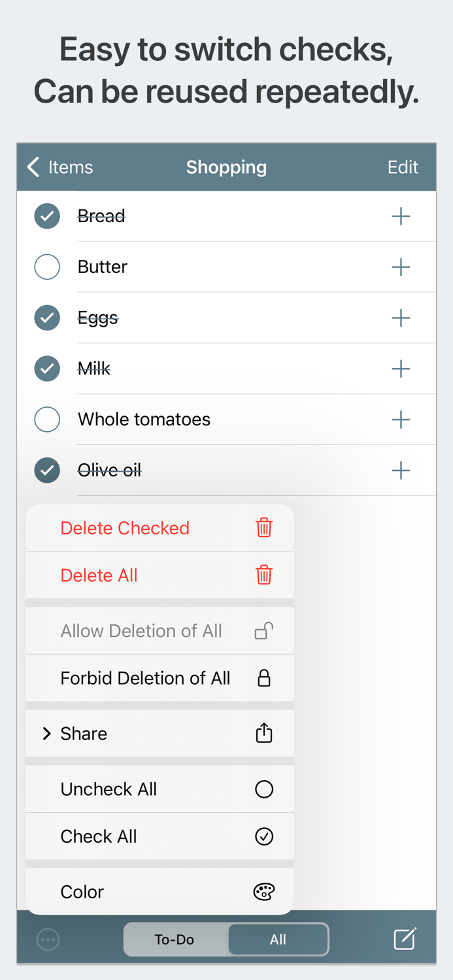This screenshot has height=980, width=453.
Task: Tap the plus icon beside Milk
Action: pos(401,368)
